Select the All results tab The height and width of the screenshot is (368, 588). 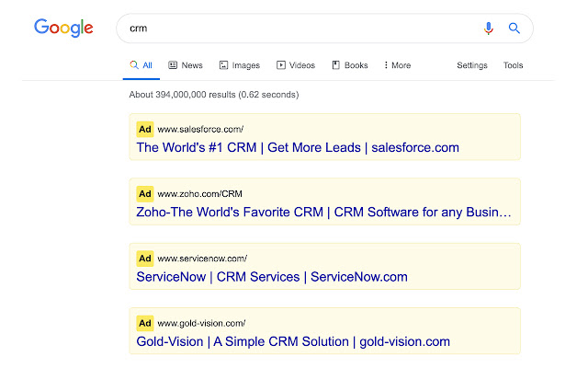pos(141,65)
